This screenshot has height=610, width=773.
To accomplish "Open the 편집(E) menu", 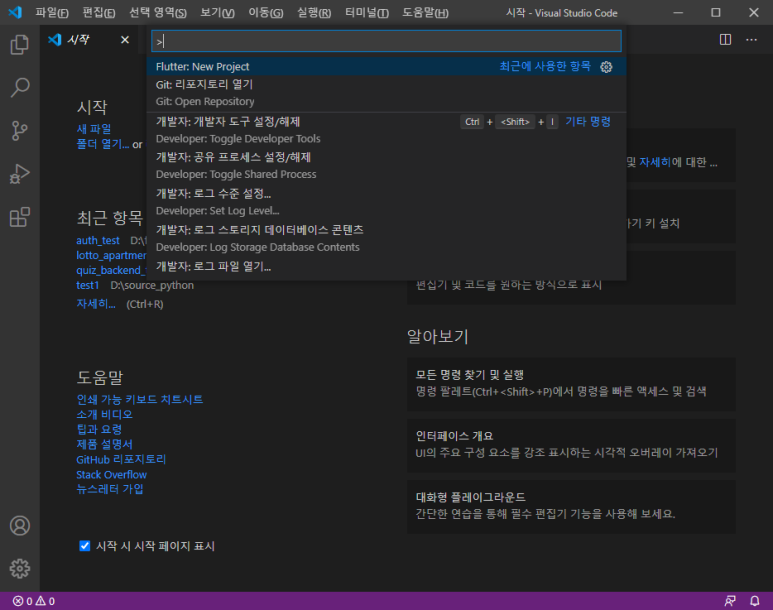I will [99, 13].
